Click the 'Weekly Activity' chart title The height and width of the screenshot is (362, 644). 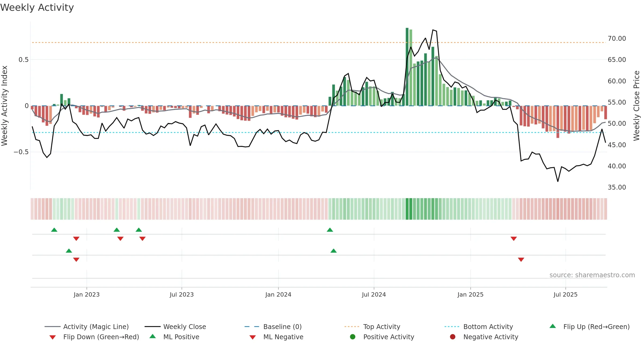point(37,8)
